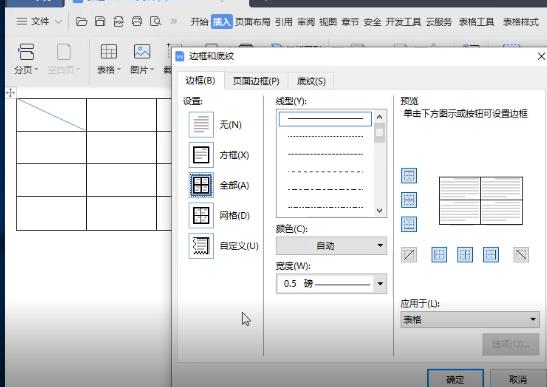Open the 页面布局 ribbon tab
The width and height of the screenshot is (547, 387).
tap(253, 22)
